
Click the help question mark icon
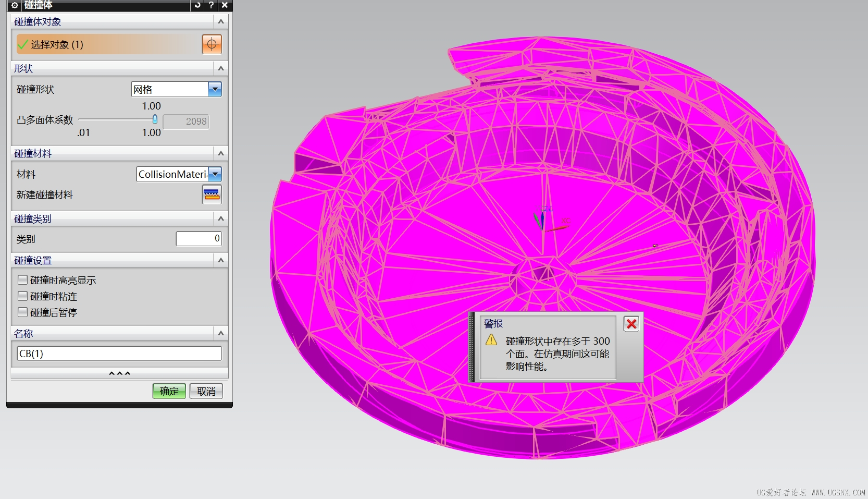(211, 5)
